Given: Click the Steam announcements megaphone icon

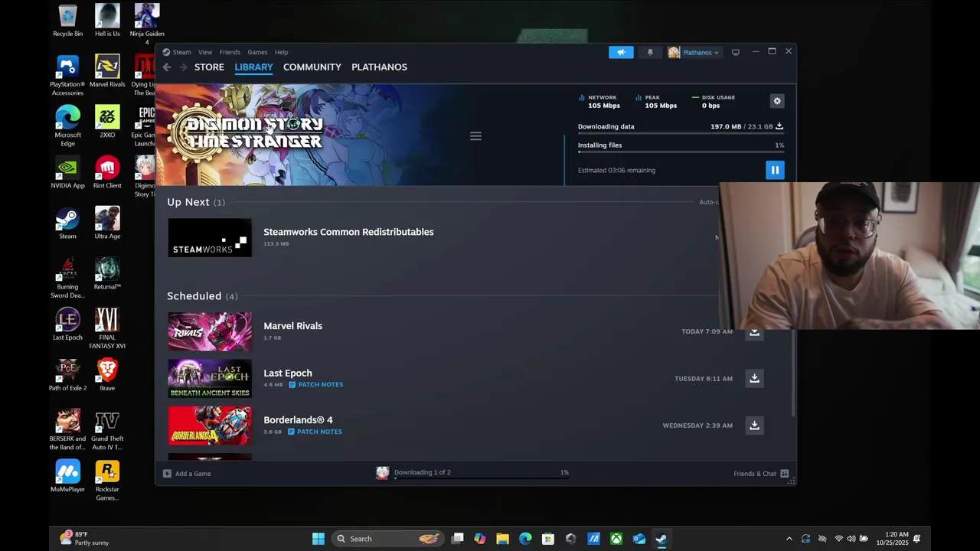Looking at the screenshot, I should point(621,52).
